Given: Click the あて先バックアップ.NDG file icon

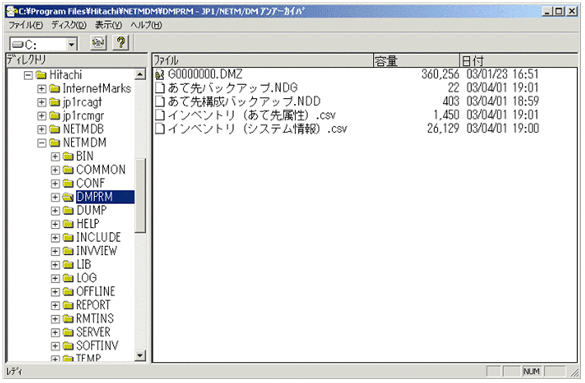Looking at the screenshot, I should [x=160, y=88].
